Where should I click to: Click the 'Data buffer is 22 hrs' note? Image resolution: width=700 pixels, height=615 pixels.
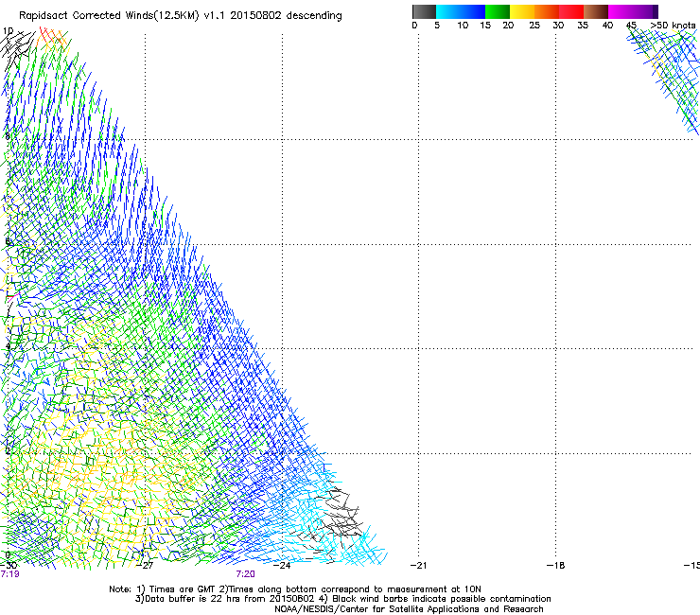(342, 599)
